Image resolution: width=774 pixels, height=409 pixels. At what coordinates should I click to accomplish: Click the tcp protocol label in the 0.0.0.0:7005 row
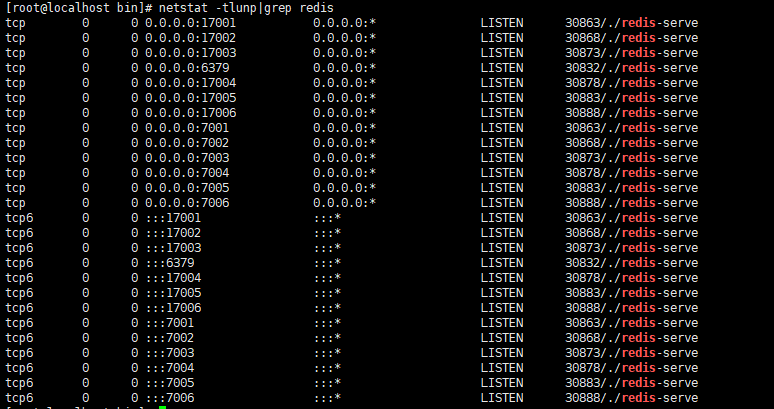(x=15, y=188)
